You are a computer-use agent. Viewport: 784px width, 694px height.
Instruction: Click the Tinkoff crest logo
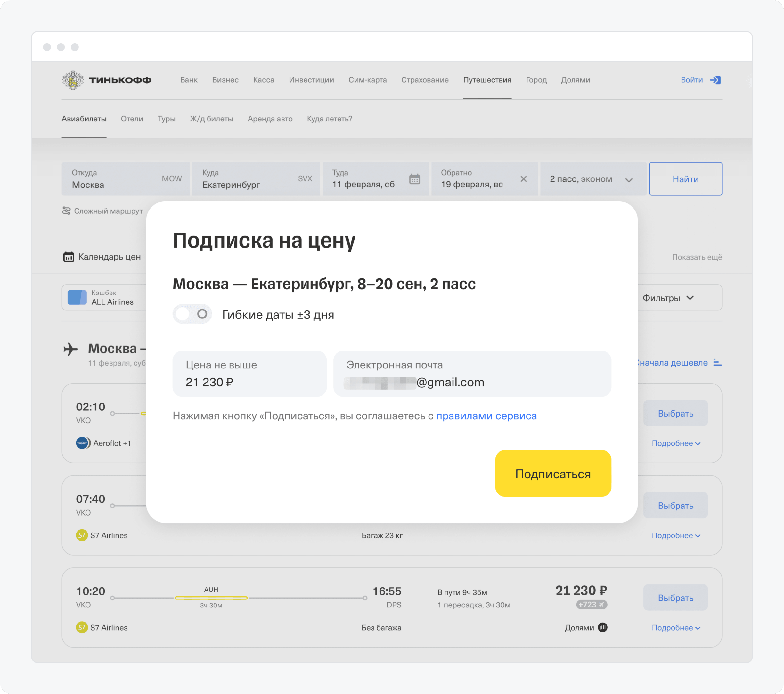point(72,80)
